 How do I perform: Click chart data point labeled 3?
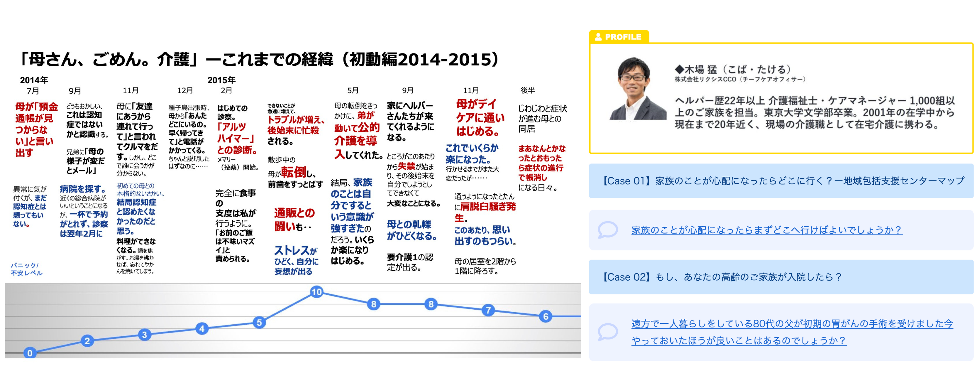coord(144,335)
